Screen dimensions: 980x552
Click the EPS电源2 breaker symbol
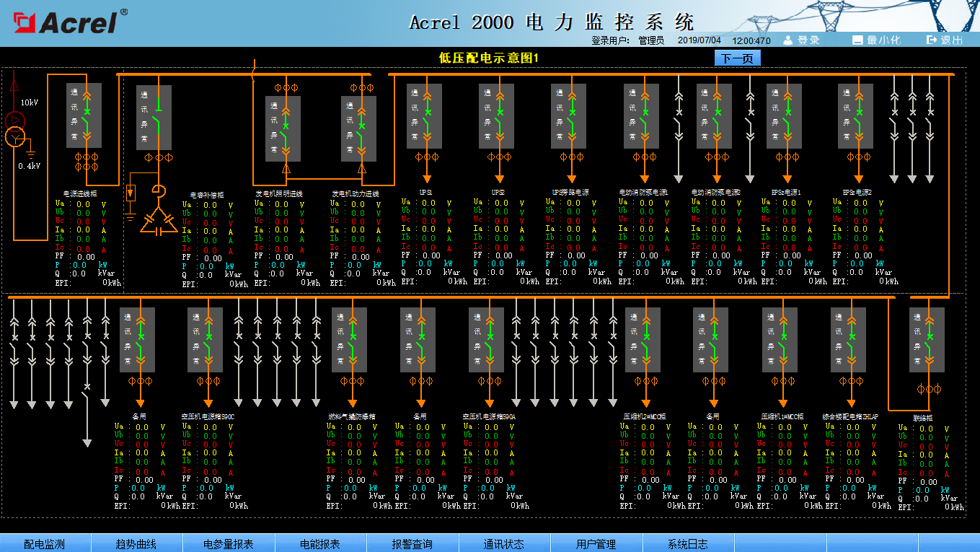[x=856, y=117]
